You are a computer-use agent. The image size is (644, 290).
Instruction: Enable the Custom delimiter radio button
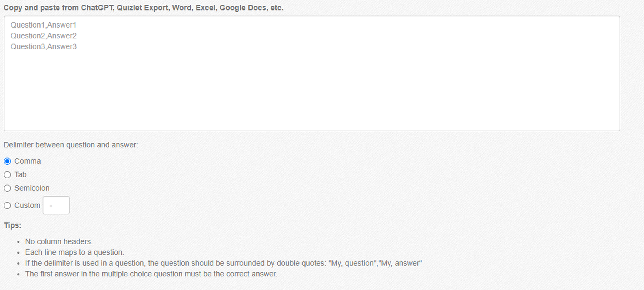click(x=7, y=205)
